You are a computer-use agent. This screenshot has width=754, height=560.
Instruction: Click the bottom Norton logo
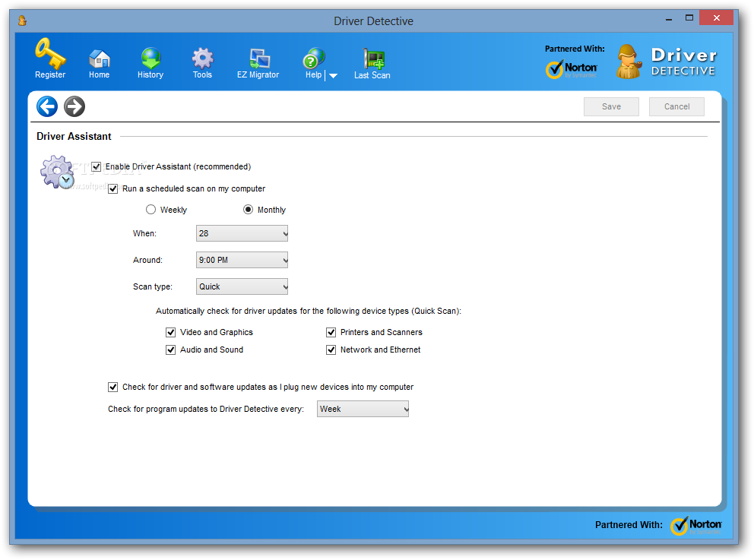[696, 526]
